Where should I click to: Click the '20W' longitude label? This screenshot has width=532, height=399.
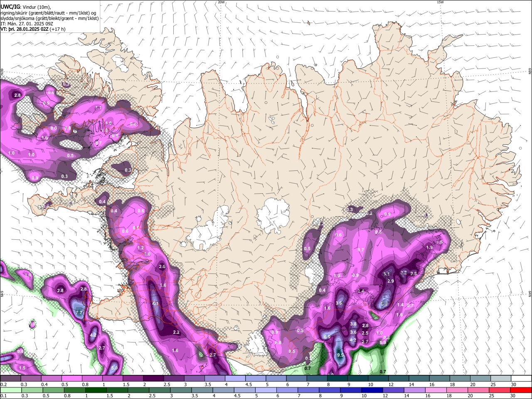(222, 2)
